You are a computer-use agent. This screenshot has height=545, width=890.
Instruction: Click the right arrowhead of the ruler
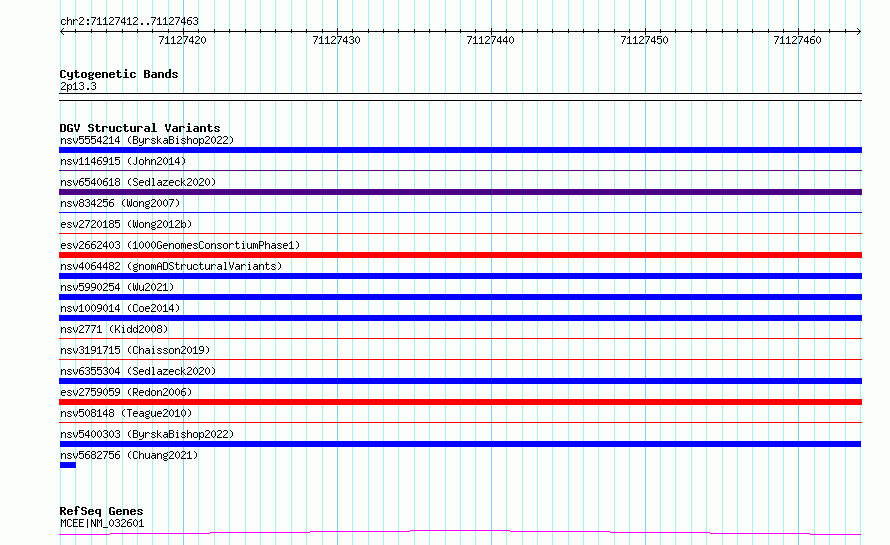pos(858,31)
